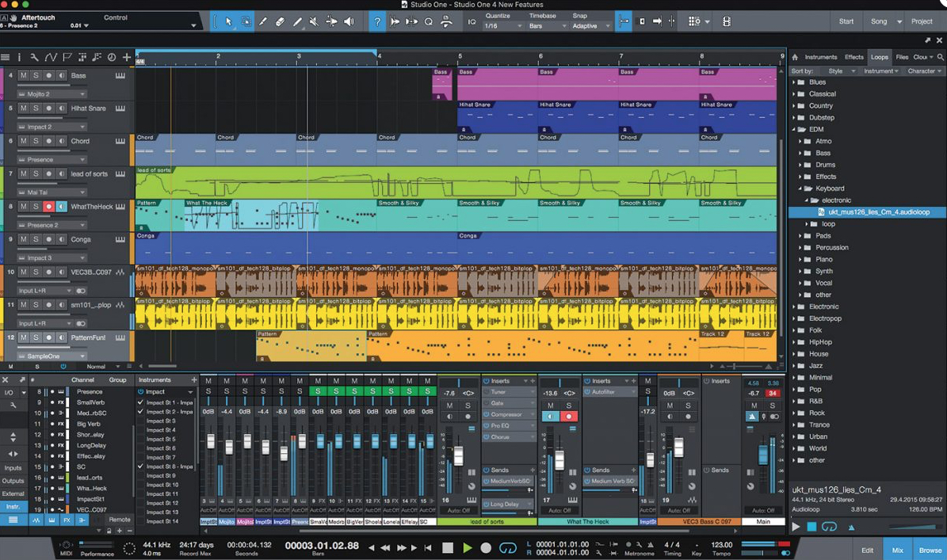Select the Eraser tool
This screenshot has height=560, width=947.
pos(280,21)
